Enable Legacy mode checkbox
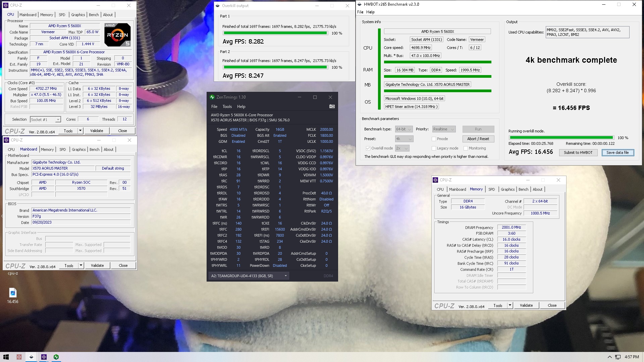 (434, 148)
